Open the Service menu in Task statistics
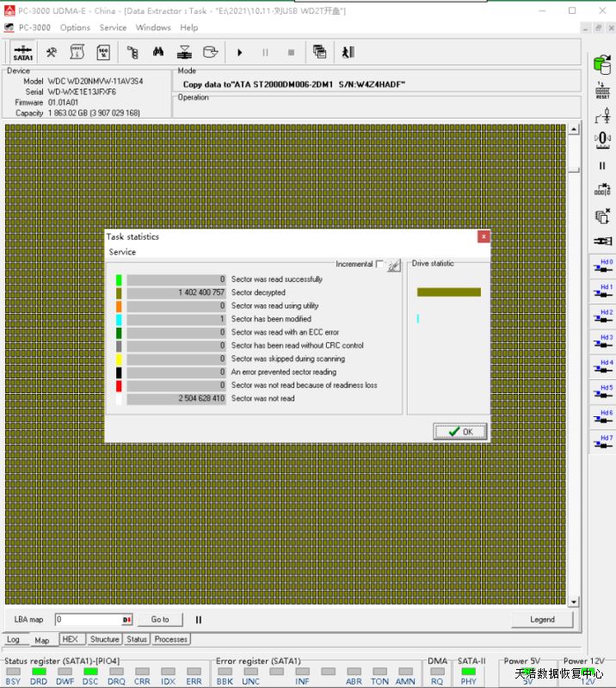The width and height of the screenshot is (616, 688). (x=122, y=252)
